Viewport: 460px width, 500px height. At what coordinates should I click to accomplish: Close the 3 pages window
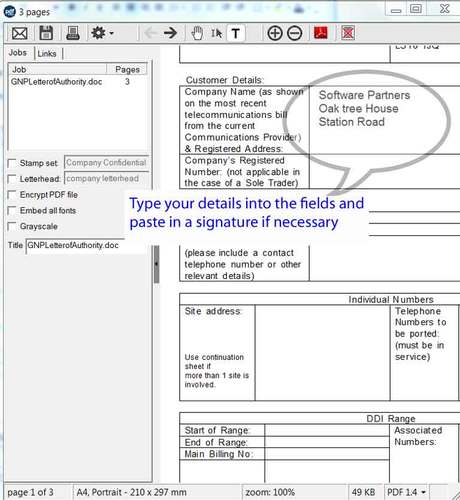pyautogui.click(x=445, y=8)
